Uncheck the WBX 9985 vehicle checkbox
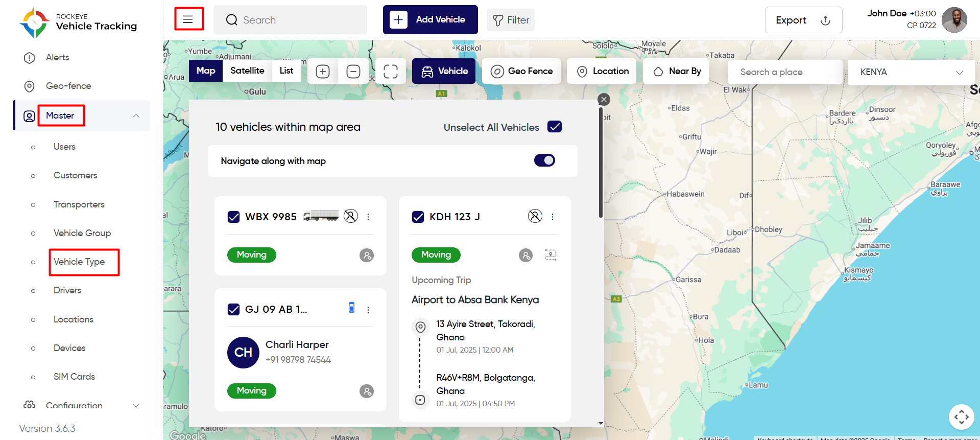980x440 pixels. pos(233,217)
